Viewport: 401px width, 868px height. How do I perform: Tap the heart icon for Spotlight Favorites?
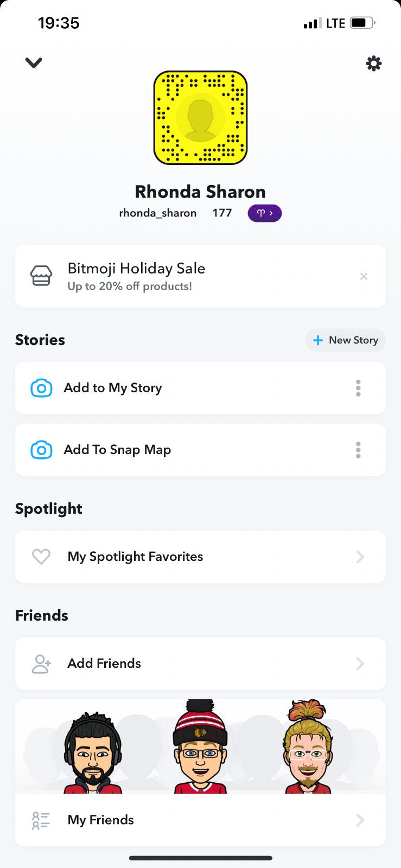(x=41, y=557)
